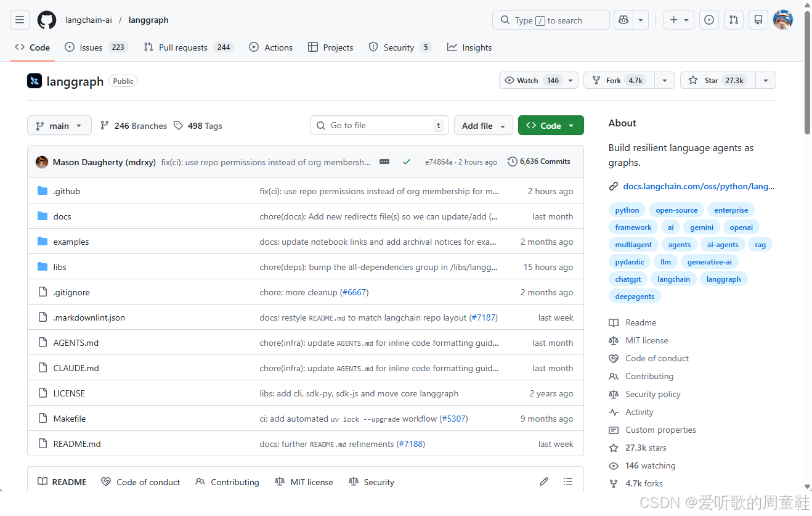Screen dimensions: 812x516
Task: Fork the langgraph repository
Action: (619, 81)
